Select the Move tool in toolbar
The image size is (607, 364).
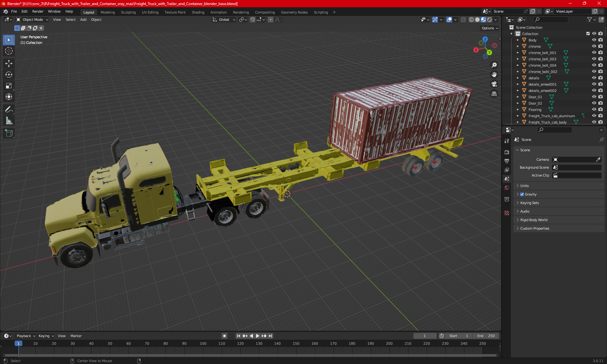pos(9,64)
